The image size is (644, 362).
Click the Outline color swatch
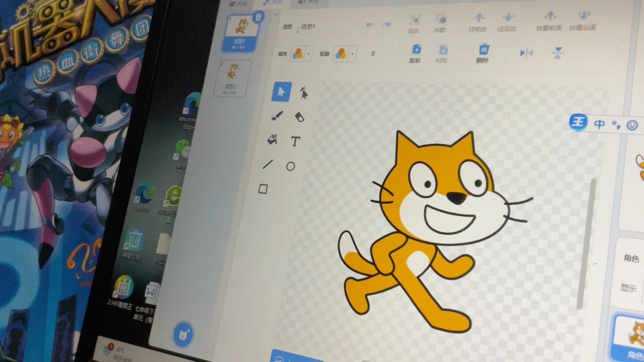tap(341, 54)
